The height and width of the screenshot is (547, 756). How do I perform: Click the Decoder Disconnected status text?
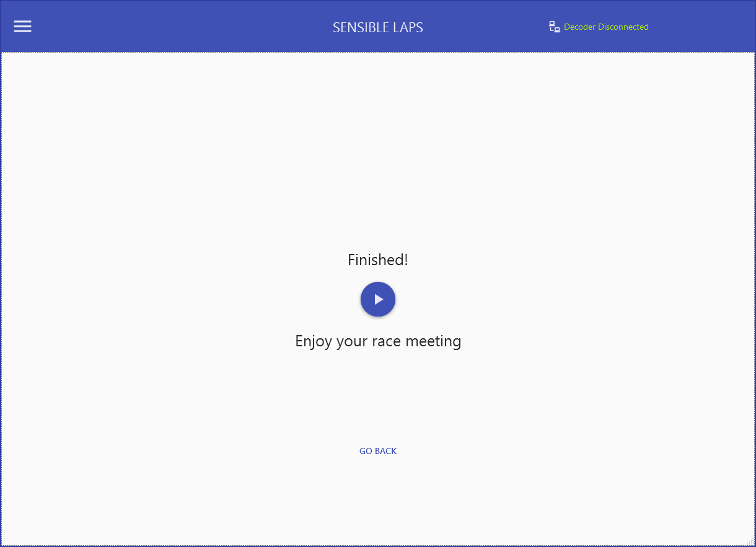605,27
